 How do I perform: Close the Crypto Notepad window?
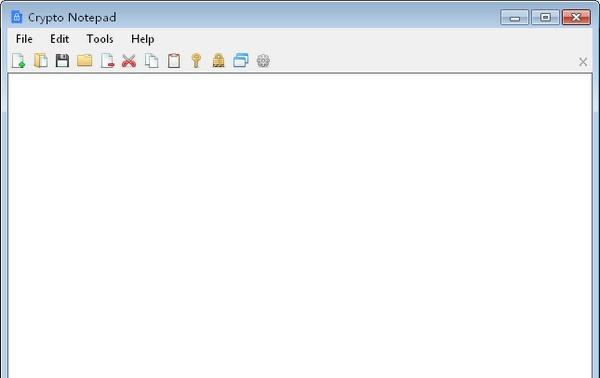tap(576, 18)
